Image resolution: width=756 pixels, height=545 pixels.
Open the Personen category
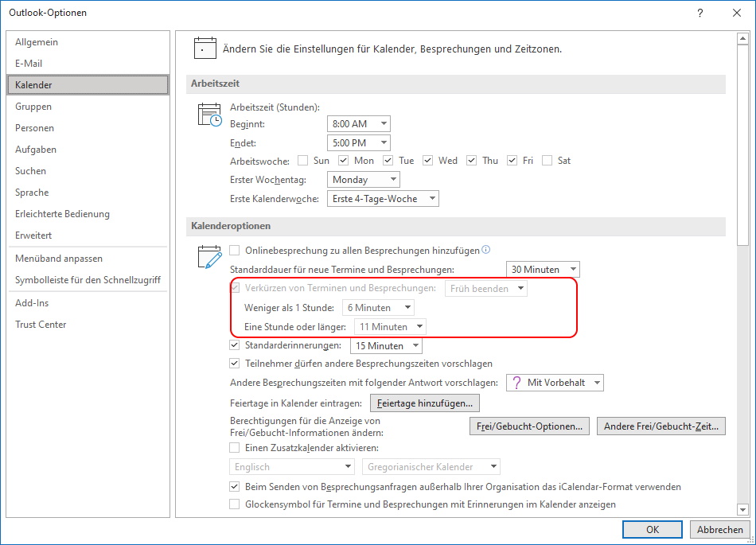[88, 127]
